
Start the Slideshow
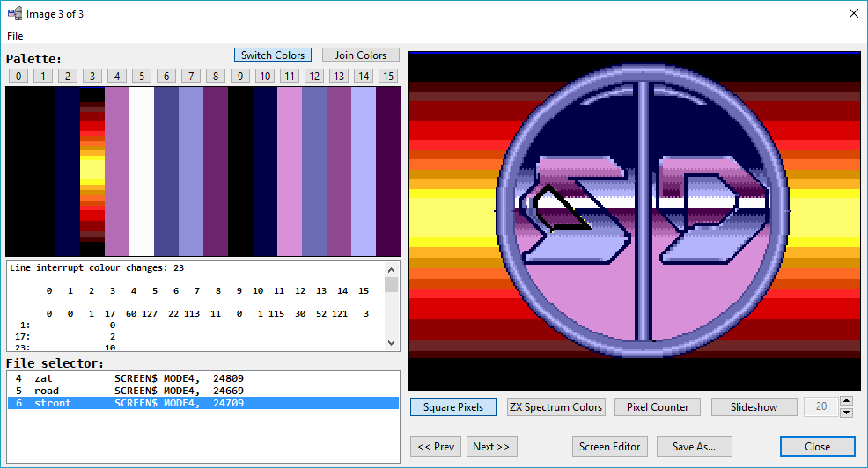pyautogui.click(x=754, y=407)
